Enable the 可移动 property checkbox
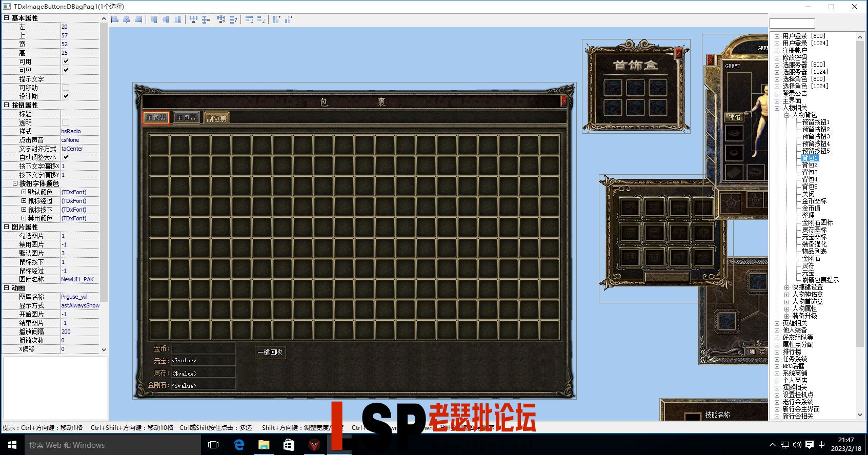868x455 pixels. (x=66, y=88)
